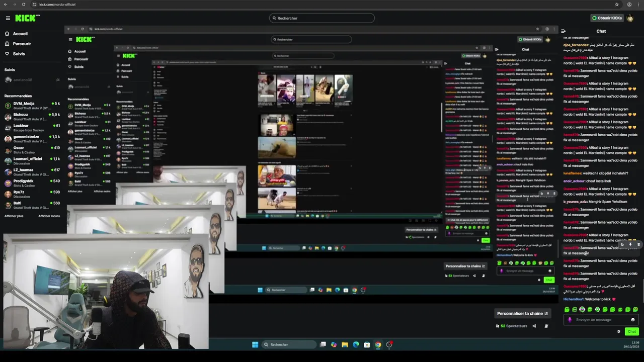Open the user avatar next to Obtenir KICKs

pyautogui.click(x=630, y=18)
